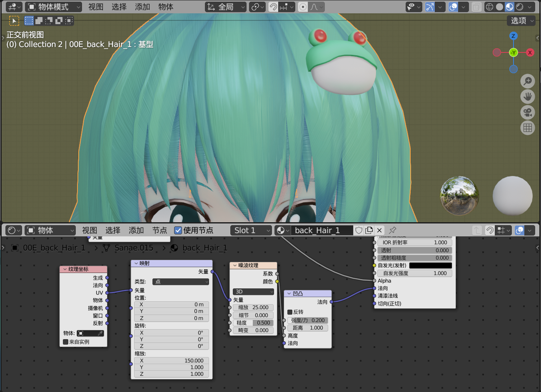Choose the new selection mode icon
Image resolution: width=541 pixels, height=392 pixels.
pos(29,21)
